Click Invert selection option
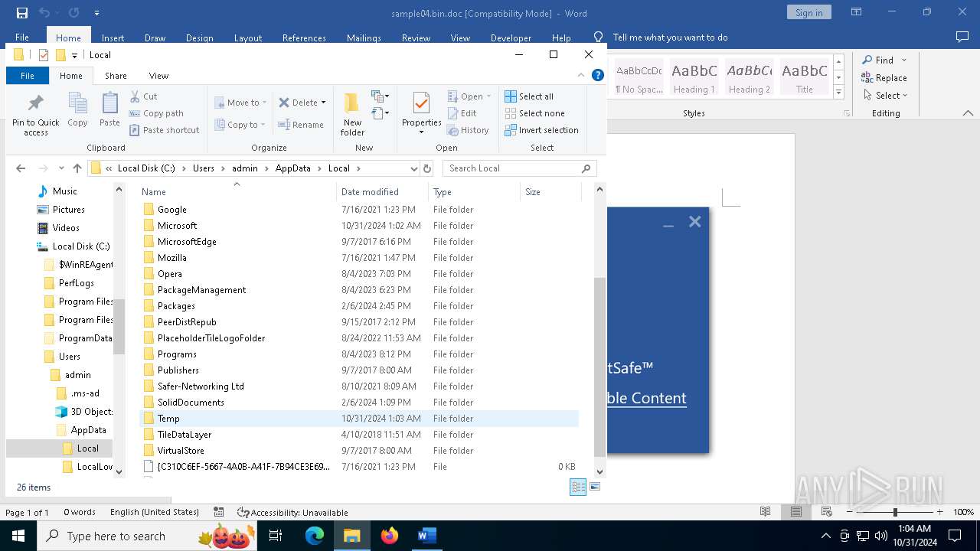The width and height of the screenshot is (980, 551). 541,130
